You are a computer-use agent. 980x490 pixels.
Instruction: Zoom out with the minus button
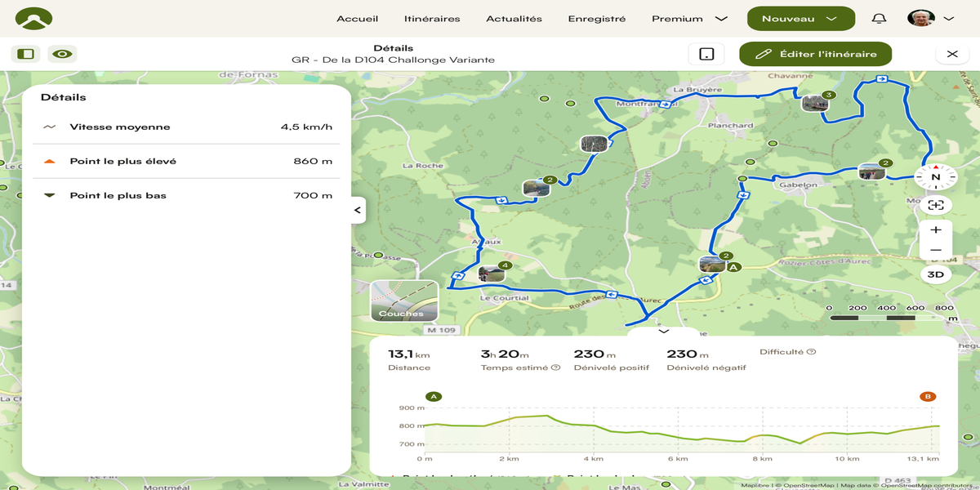pos(936,250)
